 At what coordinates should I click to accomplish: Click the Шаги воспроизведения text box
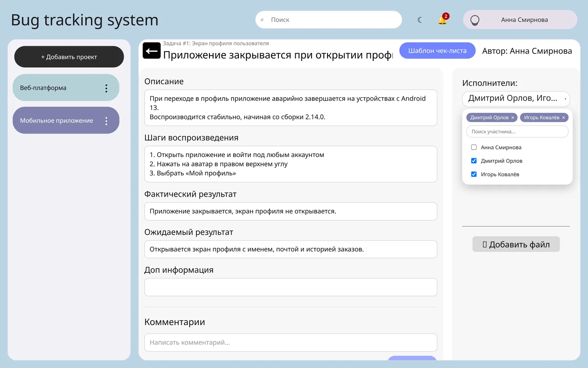(291, 164)
